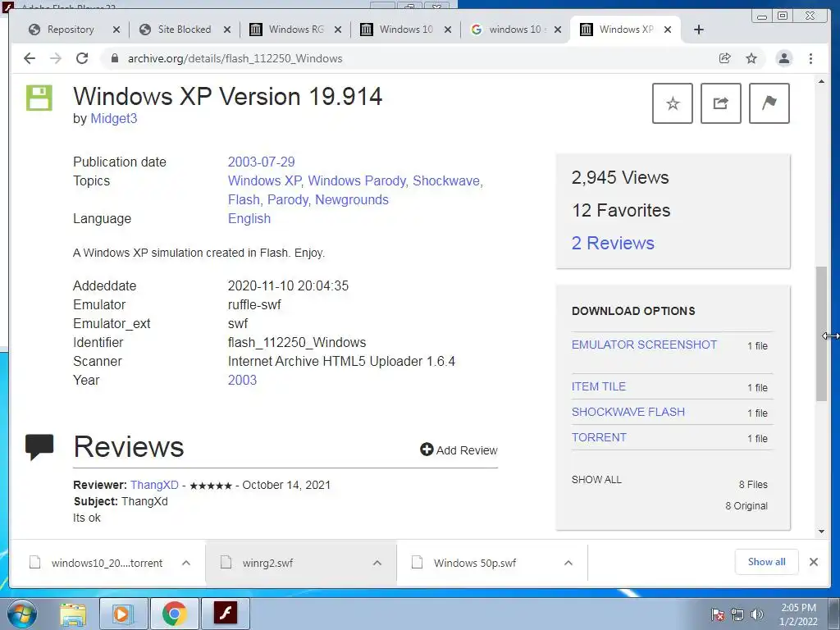This screenshot has height=630, width=840.
Task: Reload the archive.org page
Action: tap(82, 58)
